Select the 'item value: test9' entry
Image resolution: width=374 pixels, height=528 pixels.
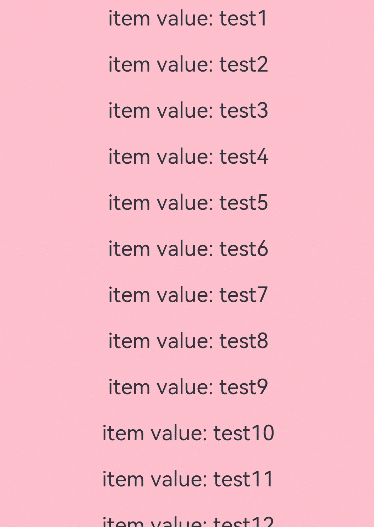point(188,387)
